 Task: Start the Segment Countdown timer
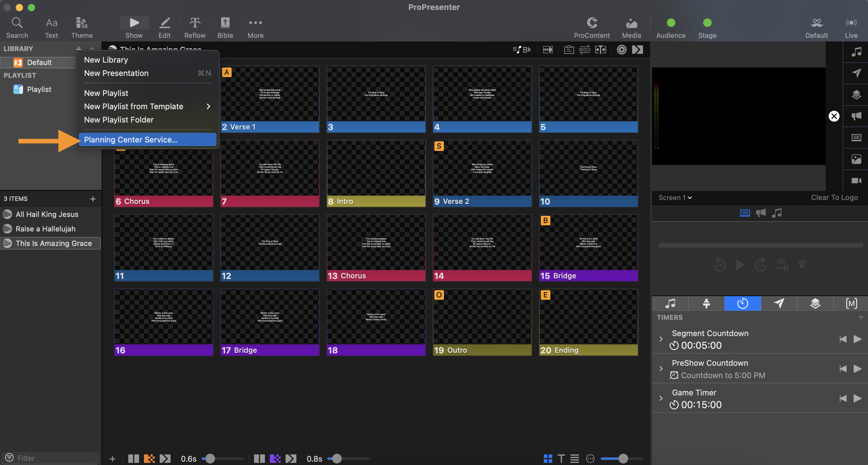click(857, 339)
